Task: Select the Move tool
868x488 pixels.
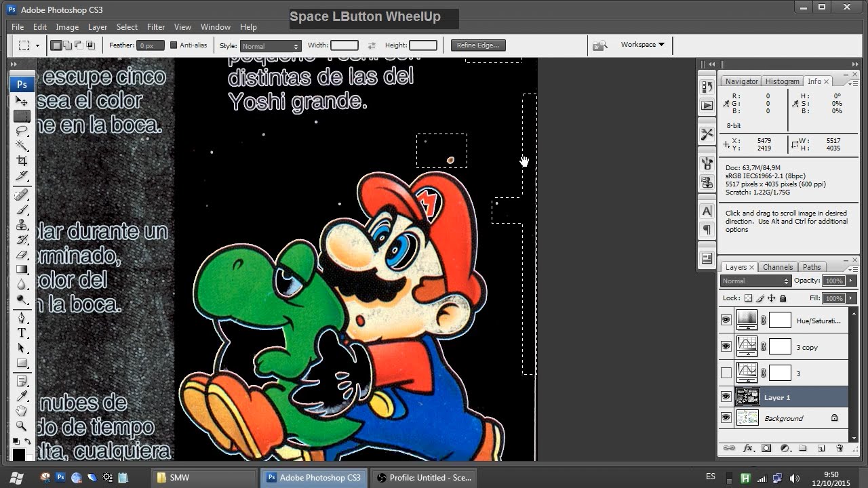Action: tap(22, 101)
